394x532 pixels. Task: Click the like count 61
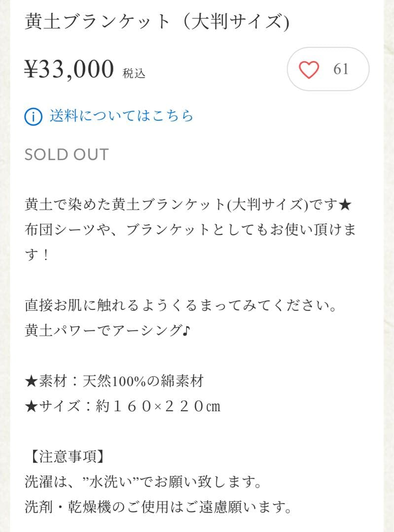point(341,69)
